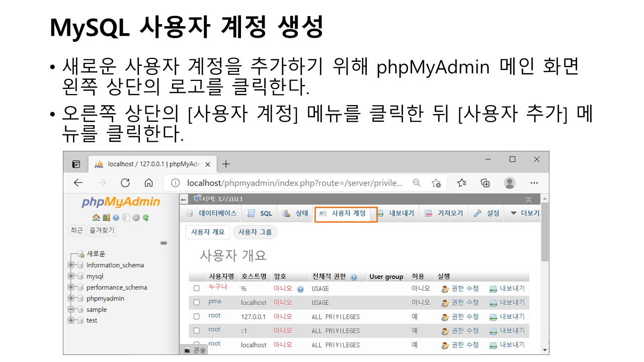The height and width of the screenshot is (362, 644).
Task: Switch to the 사용자 계정 tab
Action: 345,214
